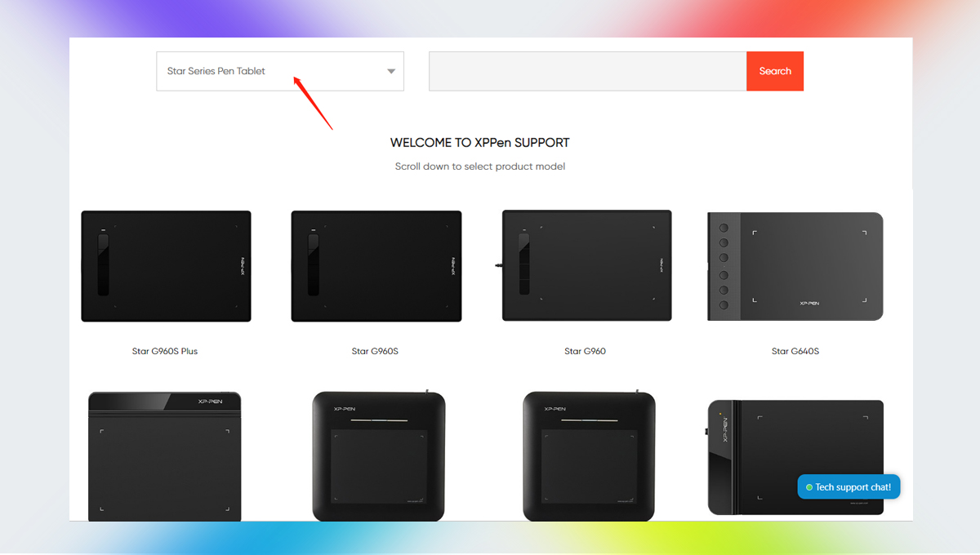Focus the support search input field

(x=587, y=71)
